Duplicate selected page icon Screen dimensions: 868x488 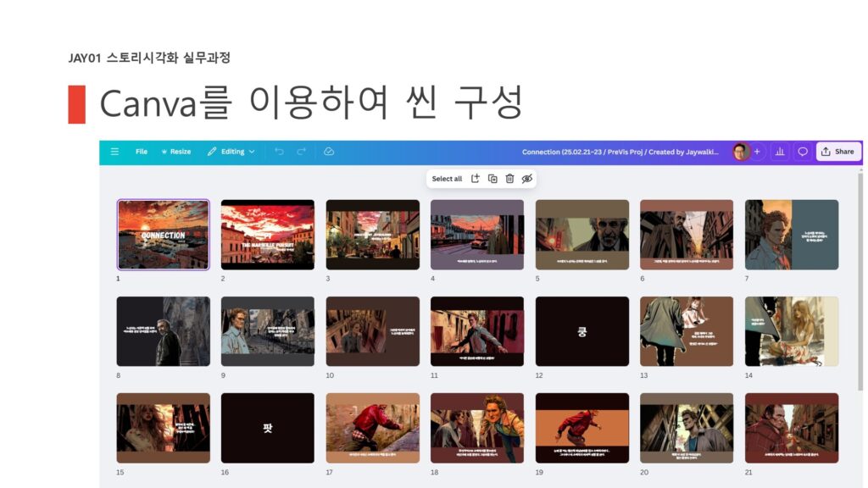pyautogui.click(x=492, y=179)
